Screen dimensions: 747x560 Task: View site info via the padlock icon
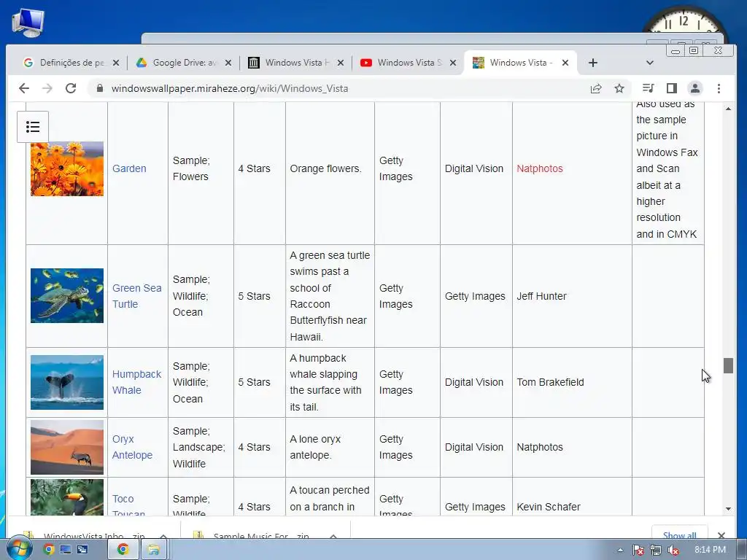point(99,88)
